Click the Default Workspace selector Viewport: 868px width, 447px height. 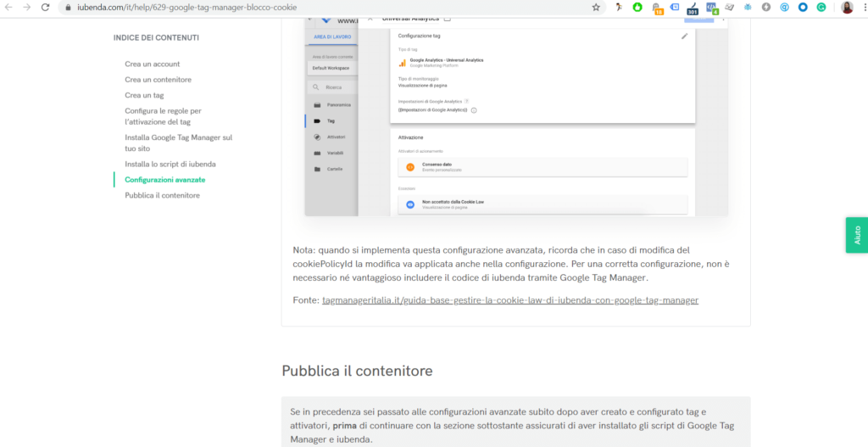(332, 68)
